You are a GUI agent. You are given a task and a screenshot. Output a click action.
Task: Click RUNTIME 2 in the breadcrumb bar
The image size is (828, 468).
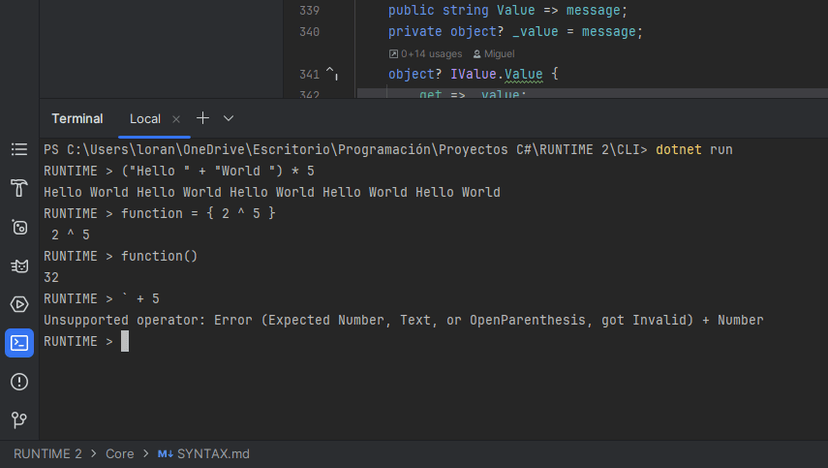click(x=47, y=454)
